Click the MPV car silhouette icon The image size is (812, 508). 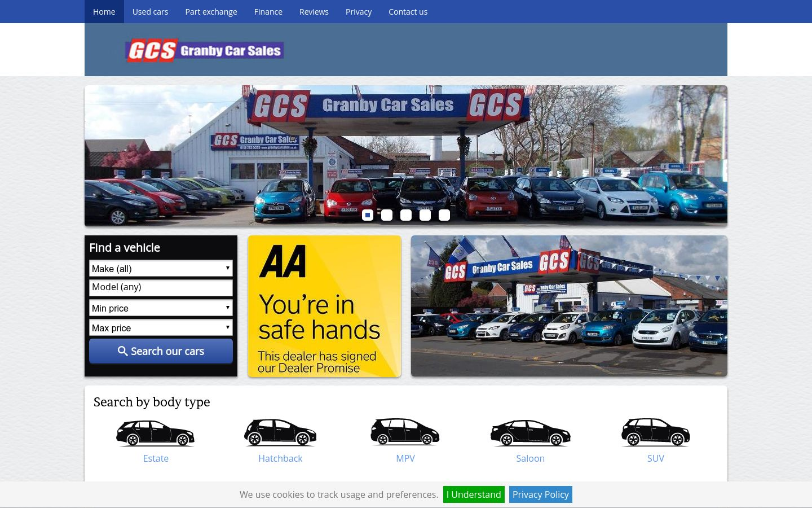405,432
